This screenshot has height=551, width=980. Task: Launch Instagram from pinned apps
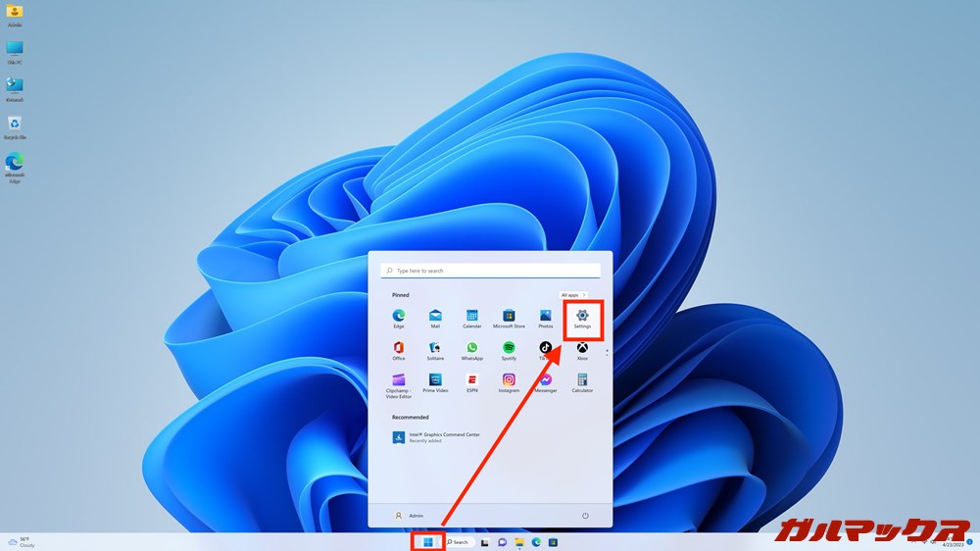coord(509,382)
